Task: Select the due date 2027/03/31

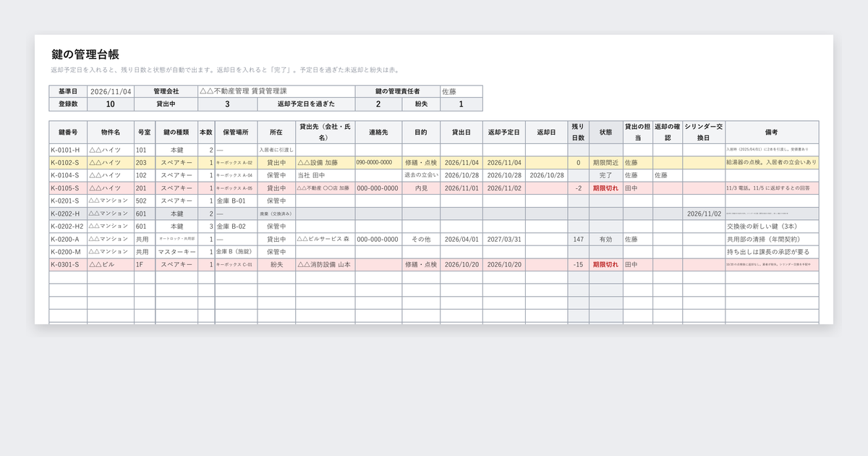Action: point(504,239)
